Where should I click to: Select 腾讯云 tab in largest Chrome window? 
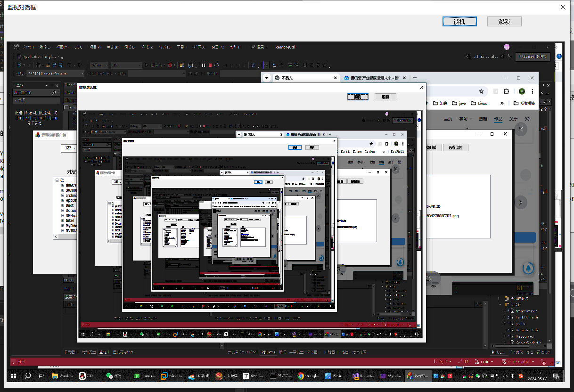tap(375, 78)
